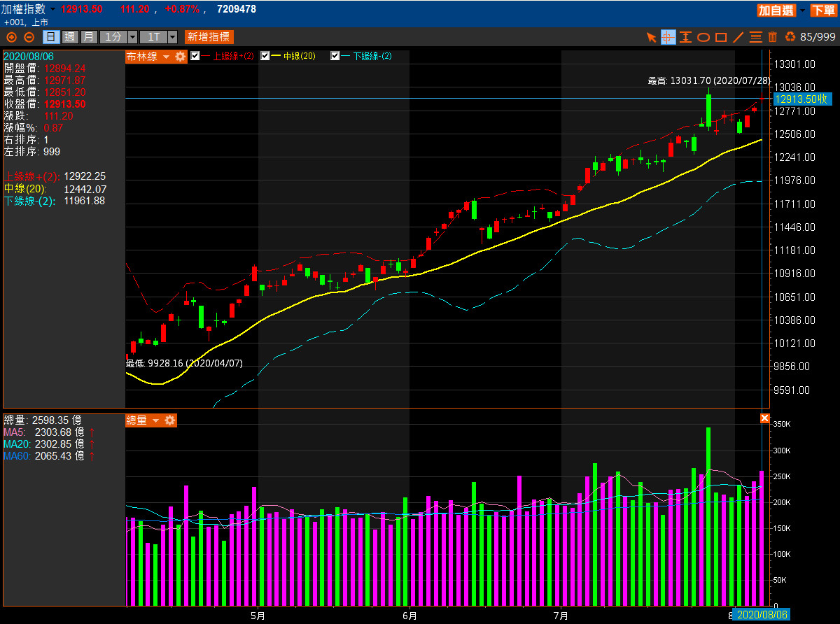Click the 中線(20) 12442.07 value row

[55, 189]
